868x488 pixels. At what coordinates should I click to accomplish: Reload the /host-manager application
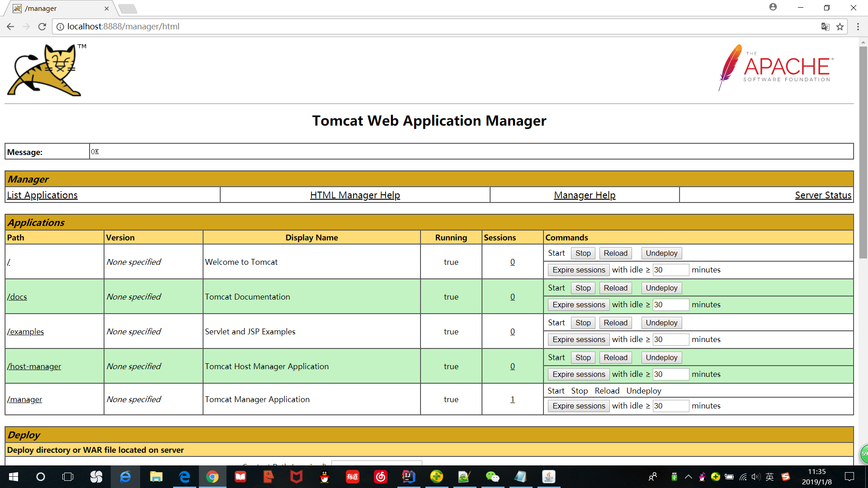615,357
